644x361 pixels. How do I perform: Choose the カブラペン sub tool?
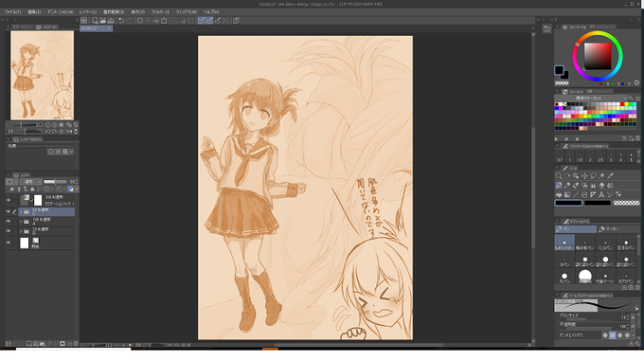pos(626,277)
